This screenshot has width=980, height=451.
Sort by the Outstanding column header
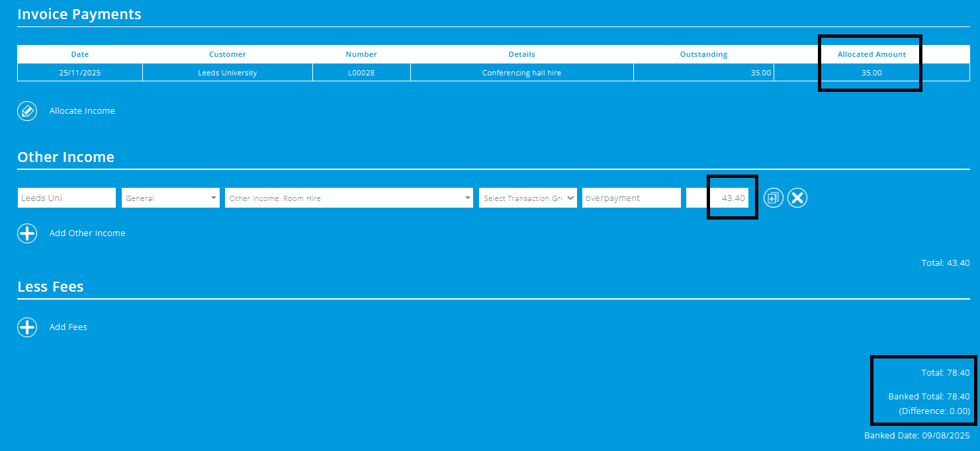coord(703,54)
